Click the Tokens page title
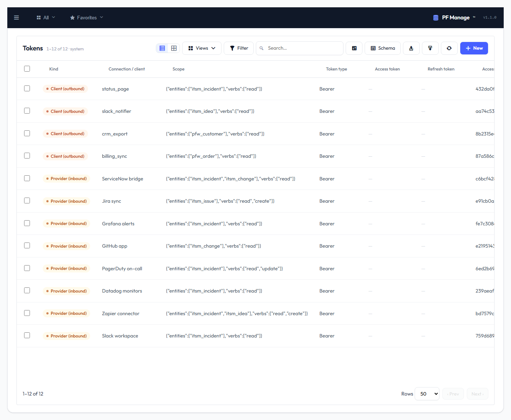 point(33,48)
